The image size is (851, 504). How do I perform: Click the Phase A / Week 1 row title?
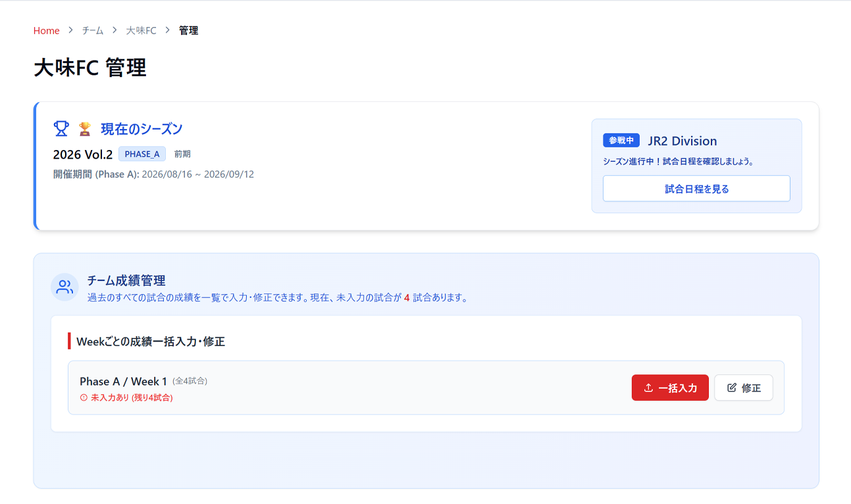point(123,382)
